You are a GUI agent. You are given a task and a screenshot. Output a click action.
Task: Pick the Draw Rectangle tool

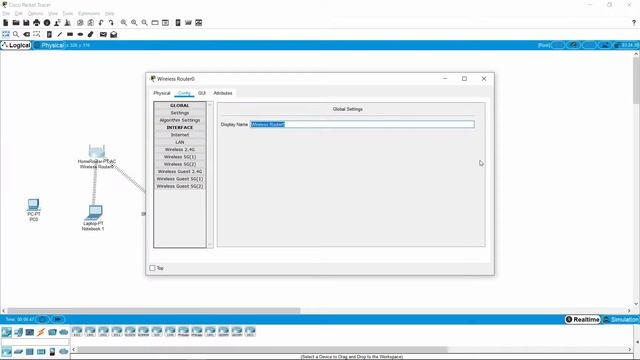point(70,34)
